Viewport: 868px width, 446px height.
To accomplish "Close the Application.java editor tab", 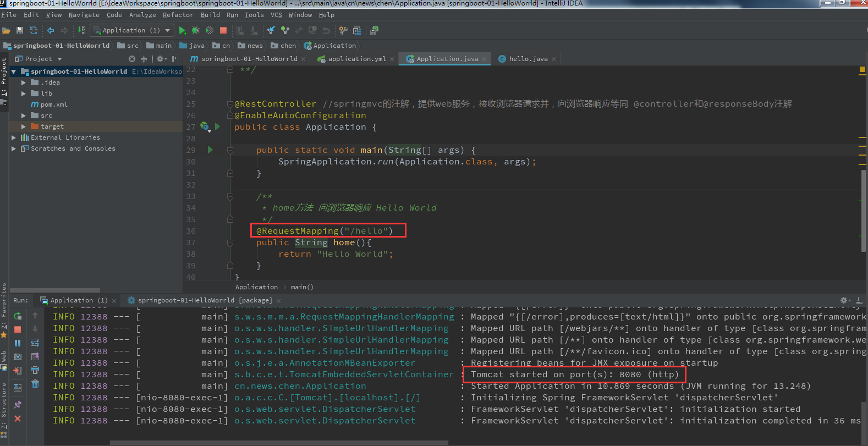I will click(x=485, y=59).
